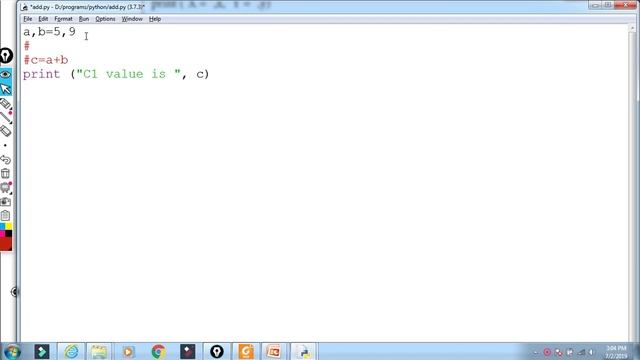
Task: Open the dark red diamond taskbar app
Action: (x=187, y=351)
